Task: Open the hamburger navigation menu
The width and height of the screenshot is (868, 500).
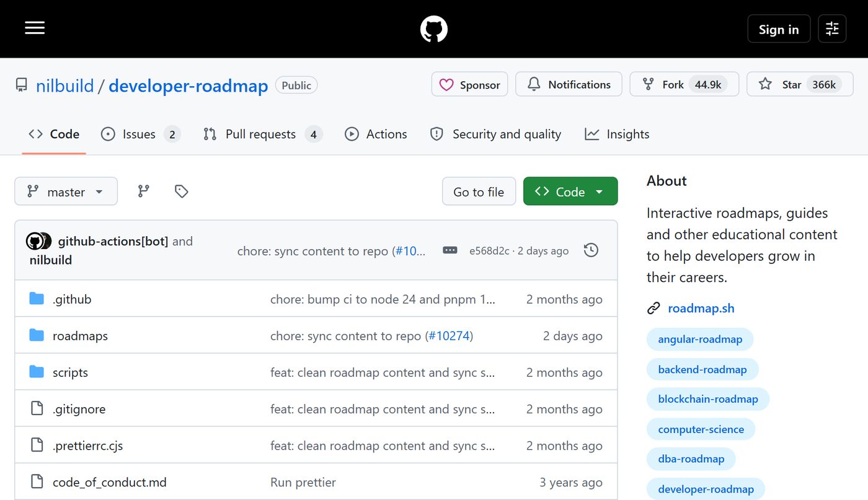Action: point(35,29)
